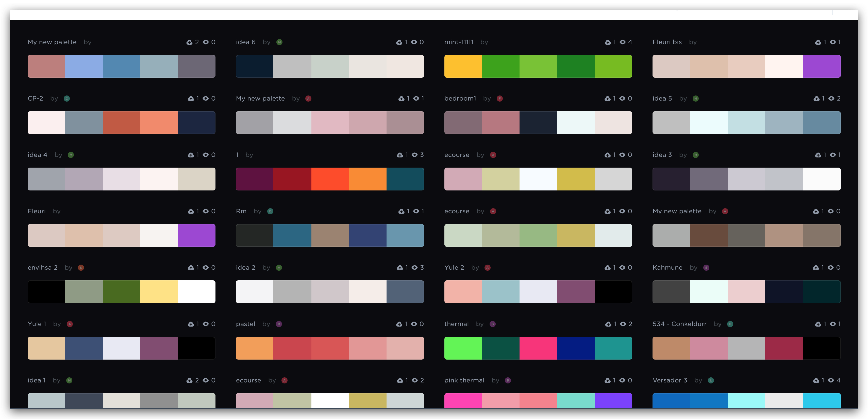This screenshot has height=419, width=868.
Task: Click the author avatar by 534 - Conkeldurr
Action: point(730,324)
